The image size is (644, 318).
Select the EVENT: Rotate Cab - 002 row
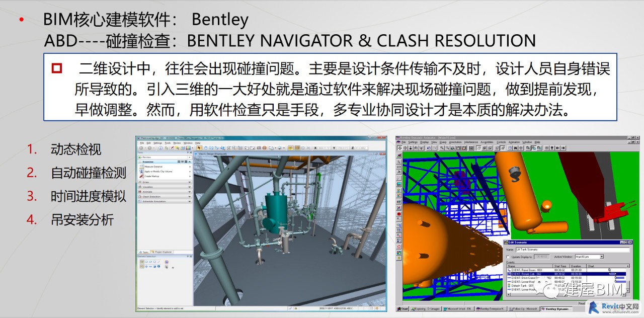point(567,274)
